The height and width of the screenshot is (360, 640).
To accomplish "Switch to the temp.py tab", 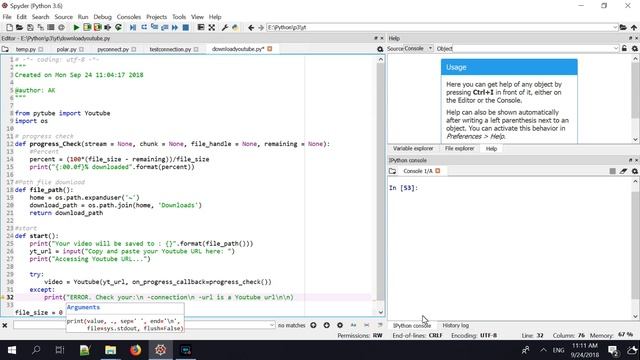I will coord(26,49).
